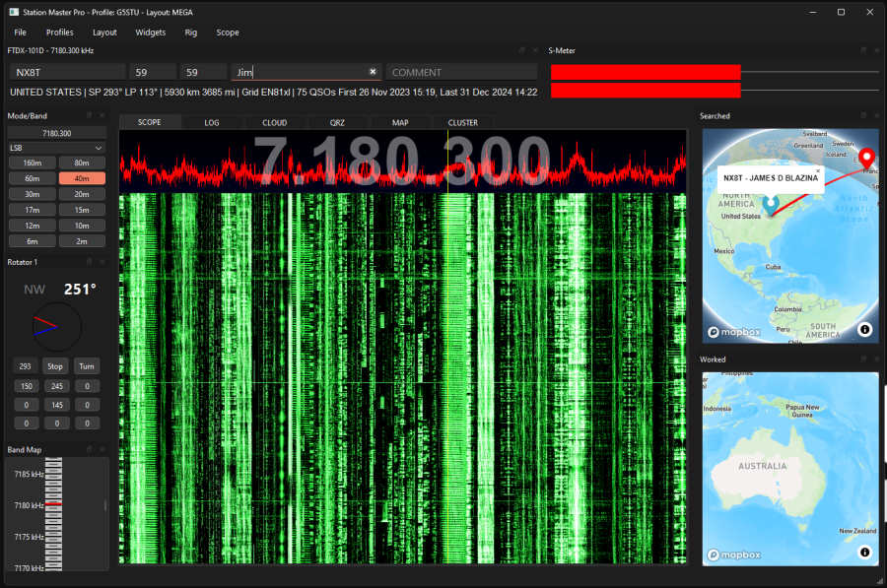Close the FTDX-101D rig panel
887x588 pixels.
[x=535, y=50]
